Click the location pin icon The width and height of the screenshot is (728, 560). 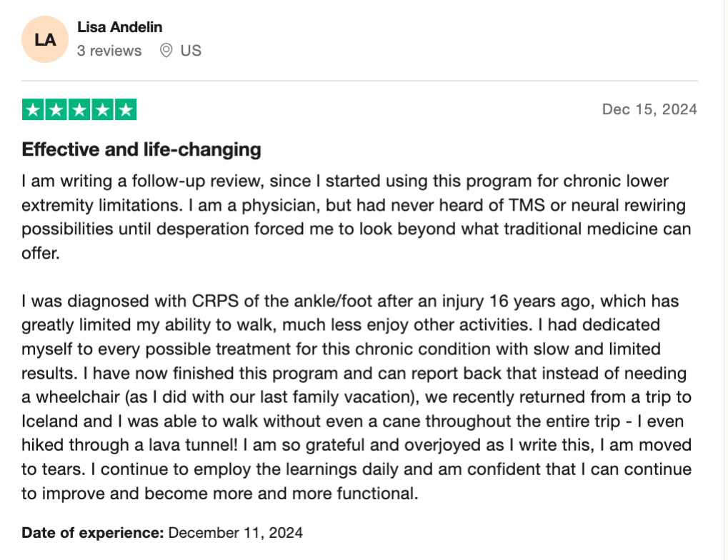point(166,51)
